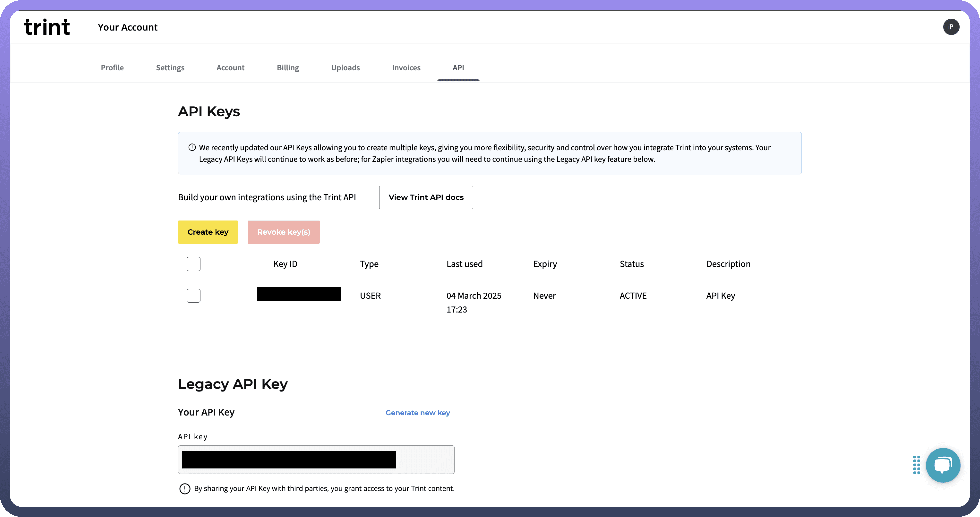Image resolution: width=980 pixels, height=517 pixels.
Task: Go to the Account tab
Action: point(230,67)
